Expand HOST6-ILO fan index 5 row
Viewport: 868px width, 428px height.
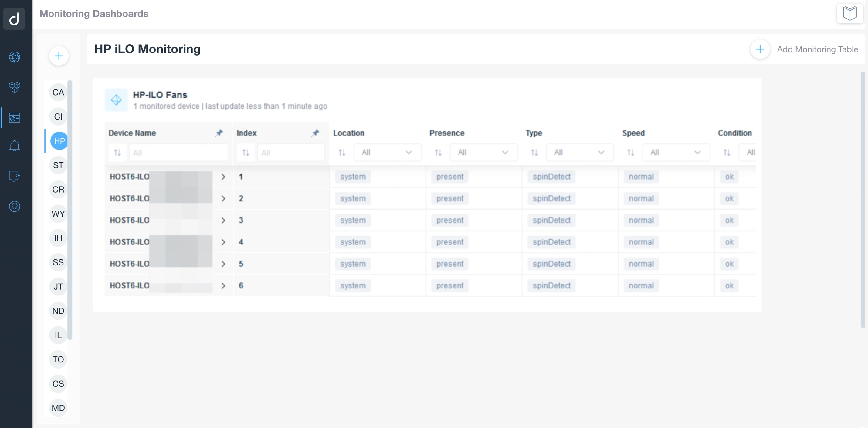coord(222,264)
